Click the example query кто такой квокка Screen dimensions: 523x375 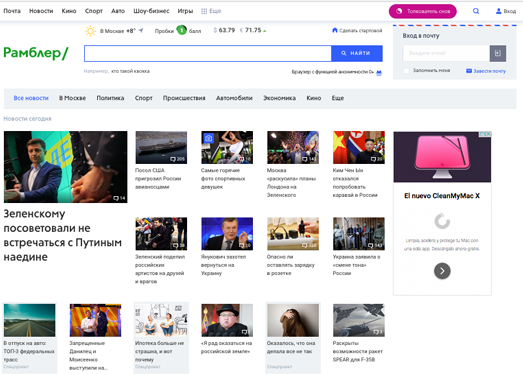130,71
